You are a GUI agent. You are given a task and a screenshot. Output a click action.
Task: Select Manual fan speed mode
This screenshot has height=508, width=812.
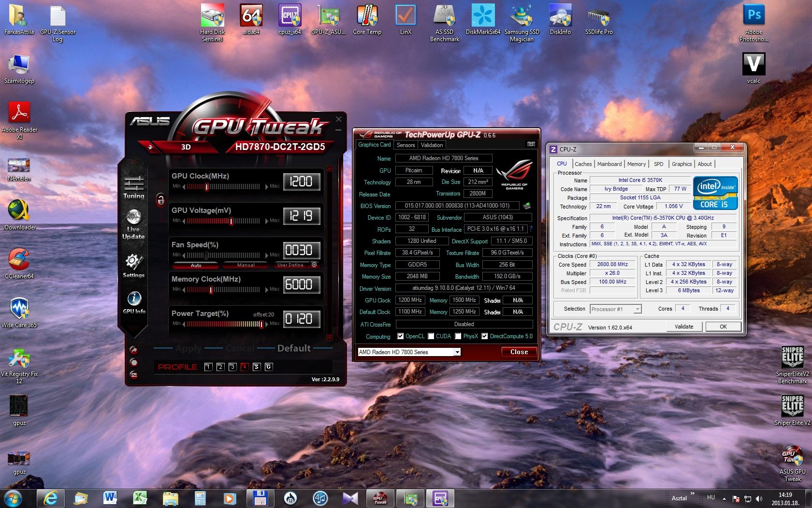pos(246,265)
